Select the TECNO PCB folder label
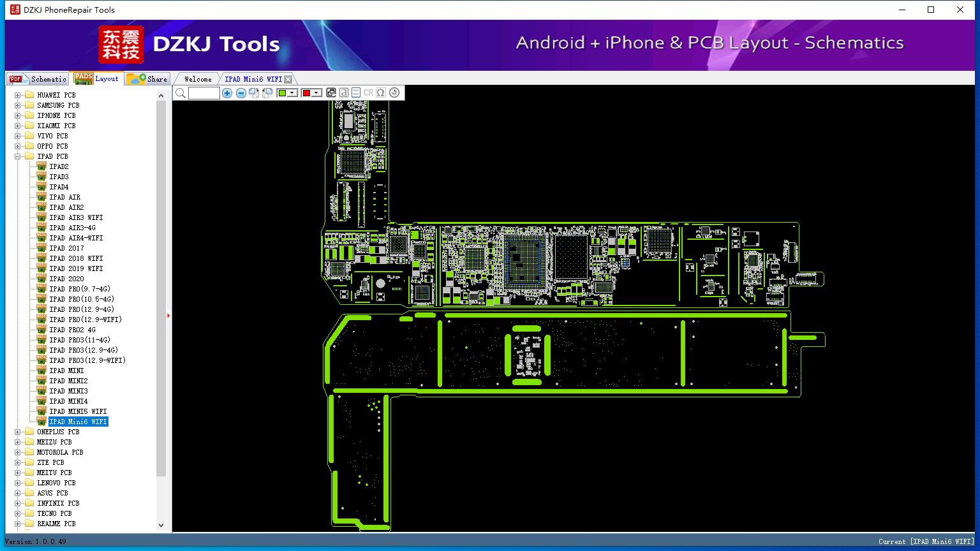 click(x=54, y=513)
